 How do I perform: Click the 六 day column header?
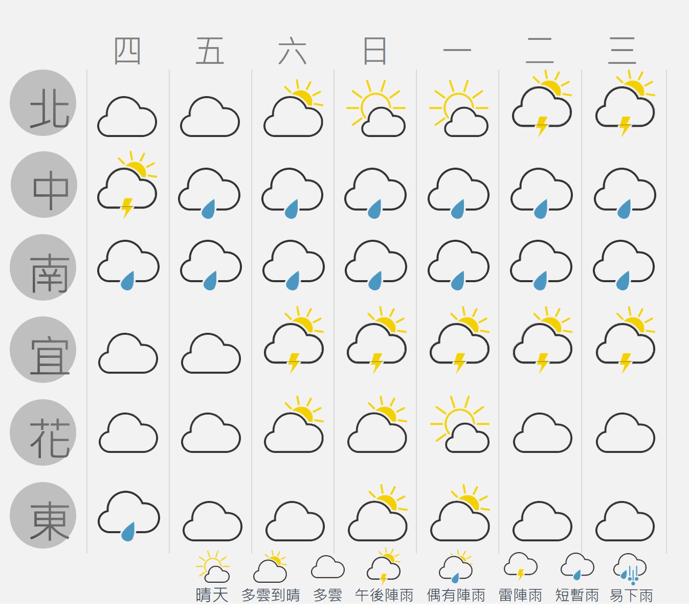[292, 51]
